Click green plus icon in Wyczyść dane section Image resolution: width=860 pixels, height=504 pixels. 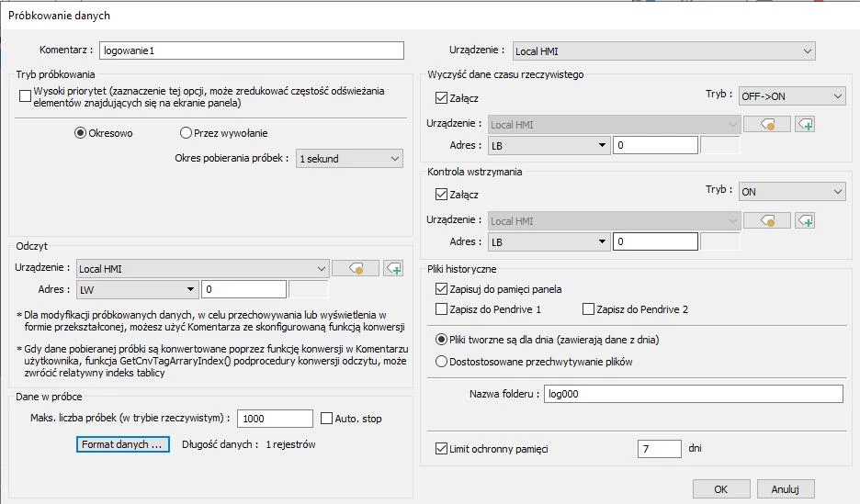[x=805, y=124]
